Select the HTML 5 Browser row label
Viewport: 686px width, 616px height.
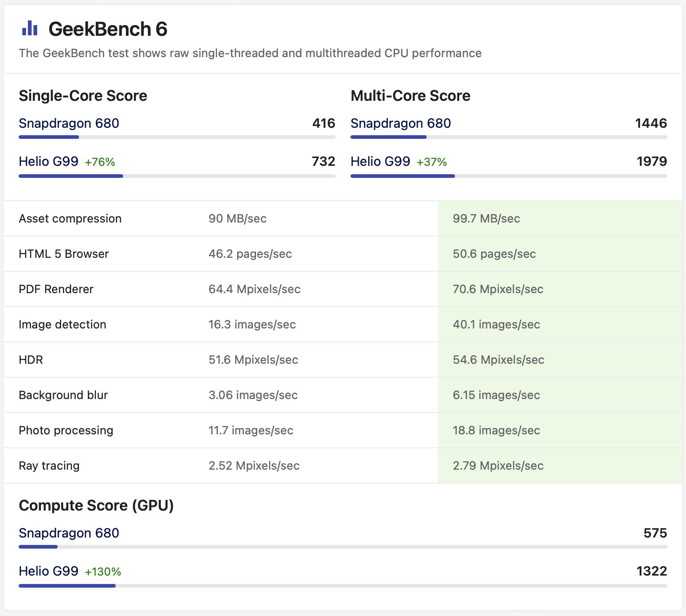(x=64, y=254)
